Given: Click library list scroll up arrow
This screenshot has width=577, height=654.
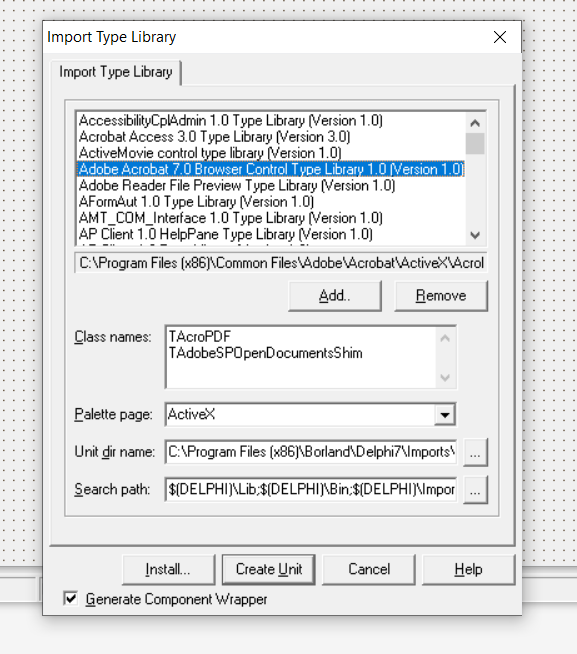Looking at the screenshot, I should pos(475,123).
